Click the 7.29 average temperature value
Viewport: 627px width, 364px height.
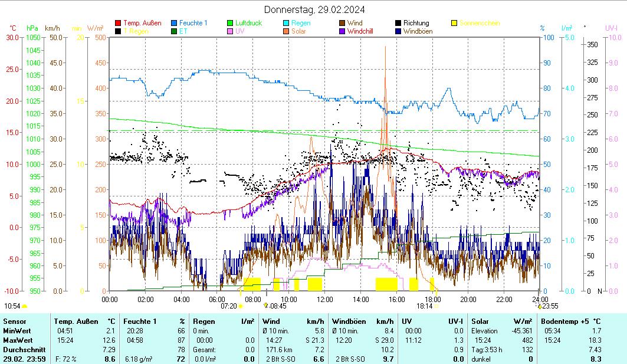coord(109,350)
